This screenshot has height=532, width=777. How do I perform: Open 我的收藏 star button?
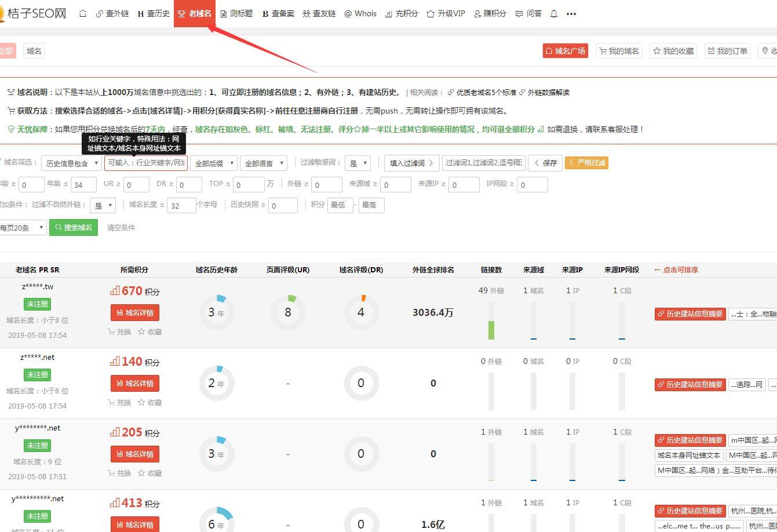(673, 51)
